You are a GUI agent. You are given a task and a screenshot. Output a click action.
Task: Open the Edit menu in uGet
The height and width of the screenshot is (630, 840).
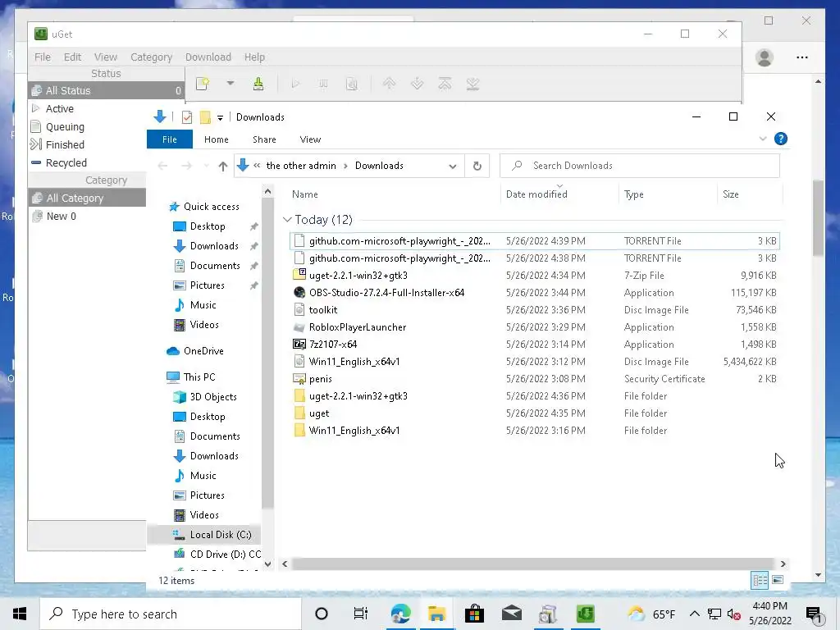tap(72, 57)
